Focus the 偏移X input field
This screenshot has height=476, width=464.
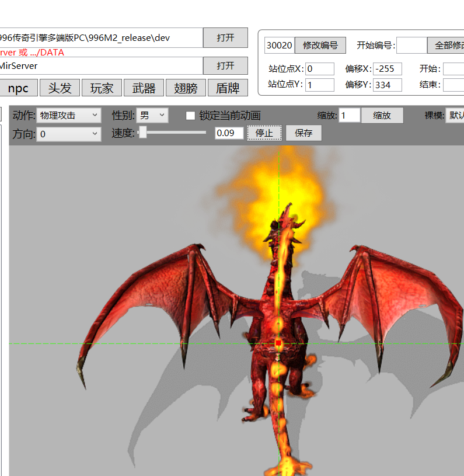(x=388, y=69)
